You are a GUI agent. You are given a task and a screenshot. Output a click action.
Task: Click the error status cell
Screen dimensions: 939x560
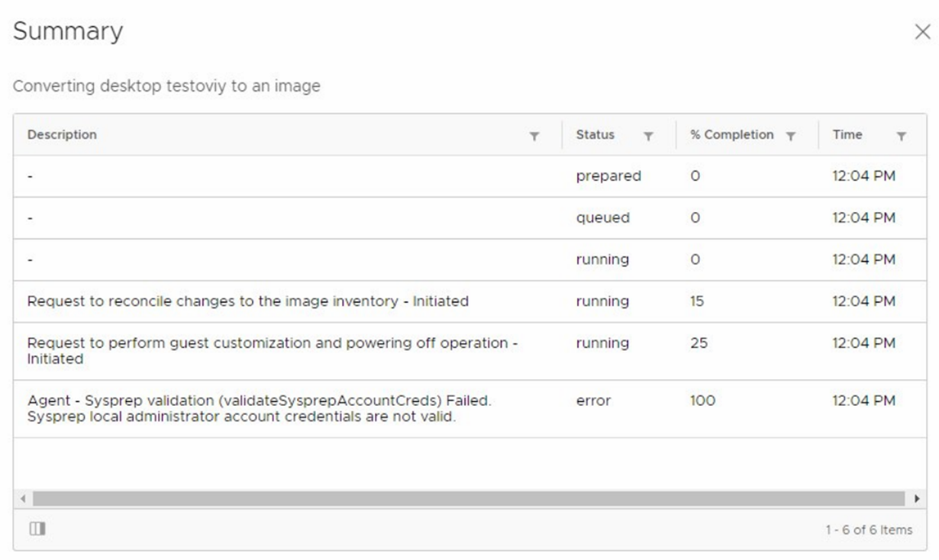pos(593,401)
